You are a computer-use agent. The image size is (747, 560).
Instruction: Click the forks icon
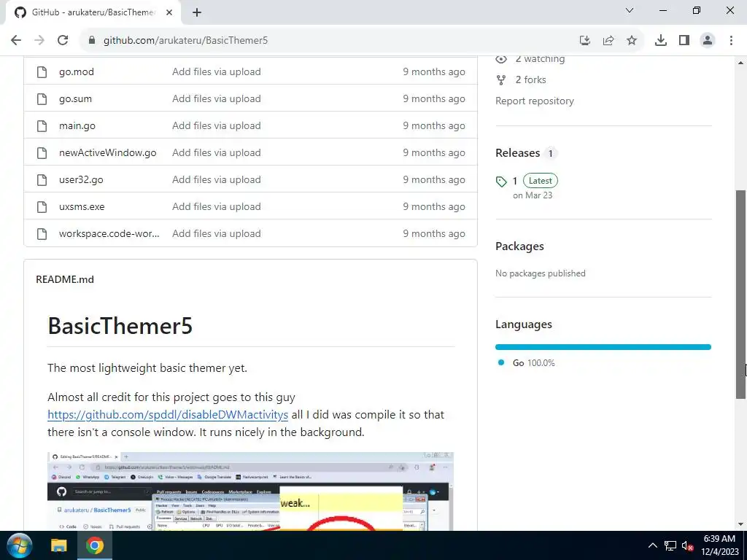coord(500,80)
